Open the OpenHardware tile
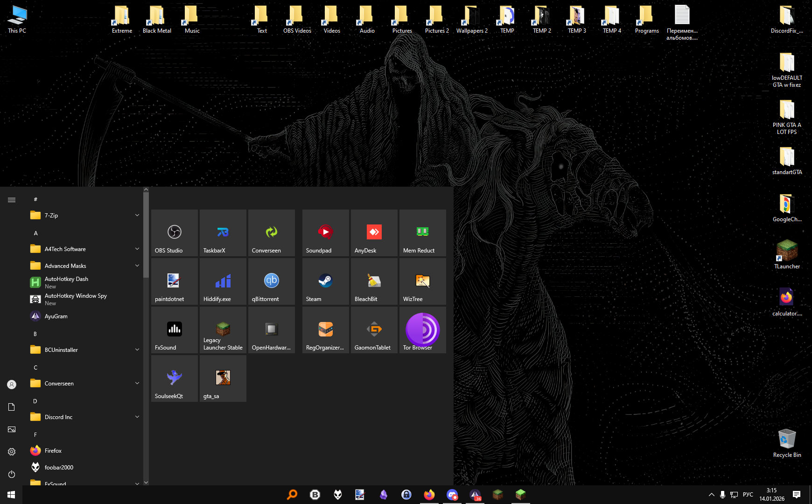 coord(272,330)
